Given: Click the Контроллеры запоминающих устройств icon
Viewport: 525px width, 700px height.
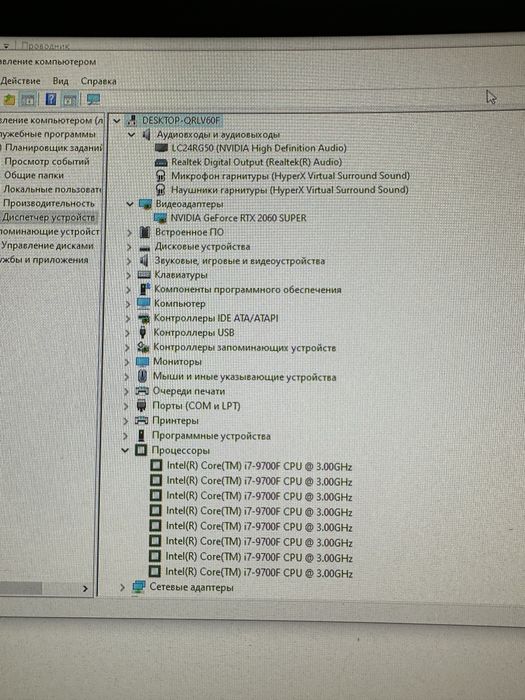Looking at the screenshot, I should point(143,347).
